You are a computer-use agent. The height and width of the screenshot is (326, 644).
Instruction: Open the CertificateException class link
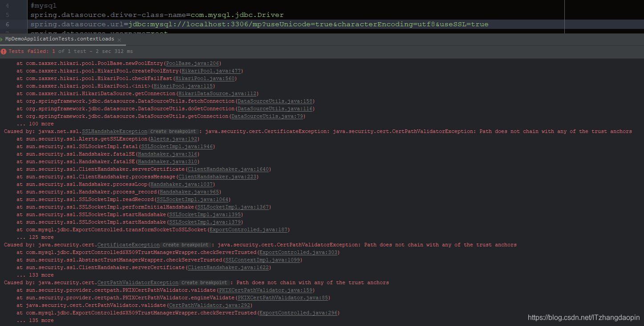point(128,245)
